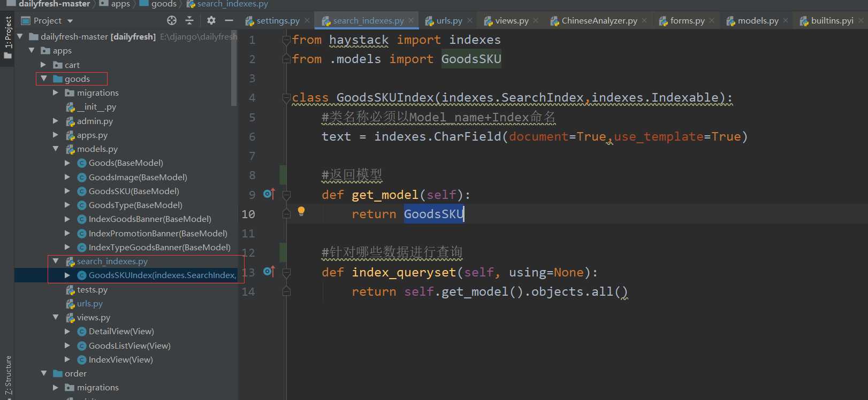This screenshot has width=868, height=400.
Task: Open Project panel settings gear
Action: pos(211,20)
